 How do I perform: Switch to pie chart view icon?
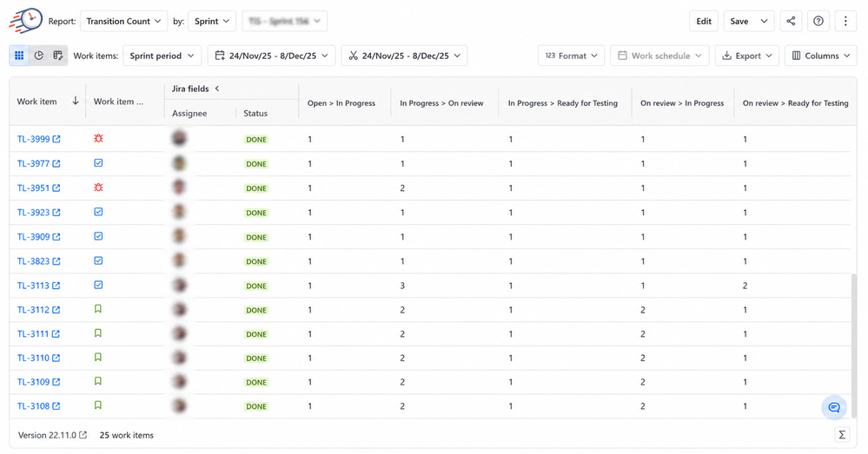click(x=39, y=56)
